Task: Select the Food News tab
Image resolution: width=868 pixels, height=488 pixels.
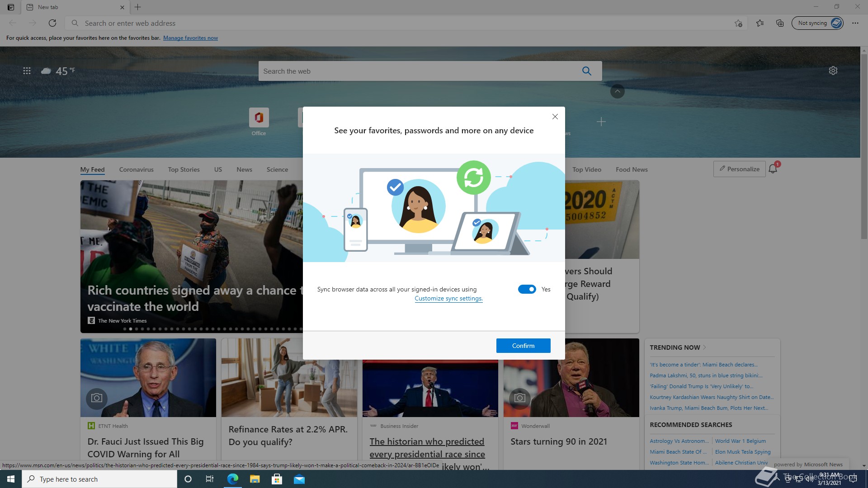Action: point(632,169)
